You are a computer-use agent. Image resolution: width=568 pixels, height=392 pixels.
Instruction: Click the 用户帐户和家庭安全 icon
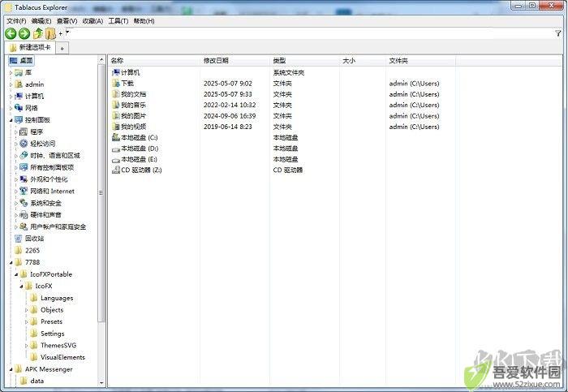click(x=24, y=226)
